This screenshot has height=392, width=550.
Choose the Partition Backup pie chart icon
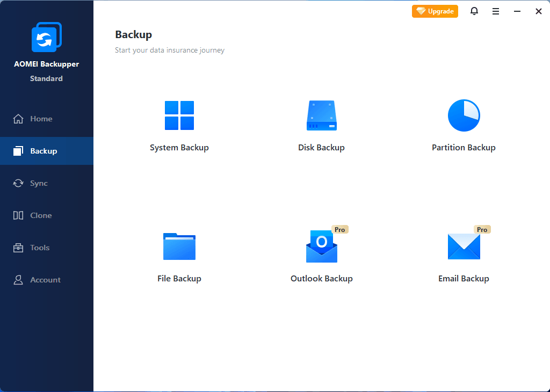tap(464, 115)
